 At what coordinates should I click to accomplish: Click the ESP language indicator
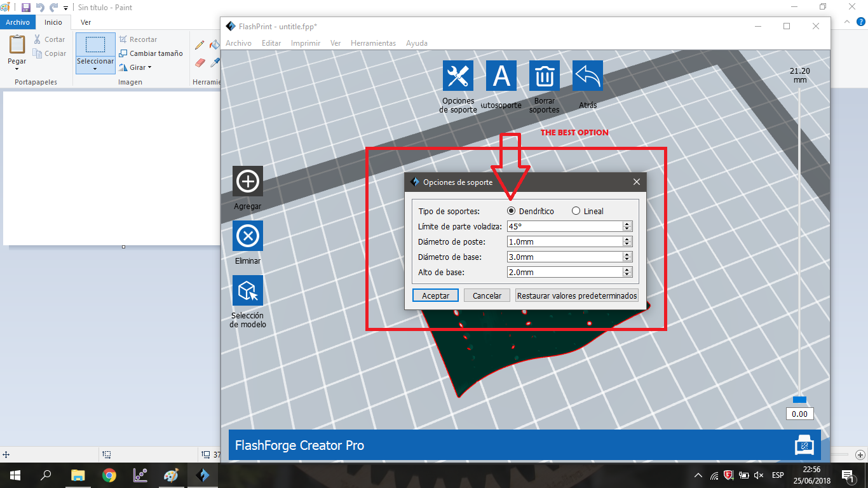click(778, 475)
